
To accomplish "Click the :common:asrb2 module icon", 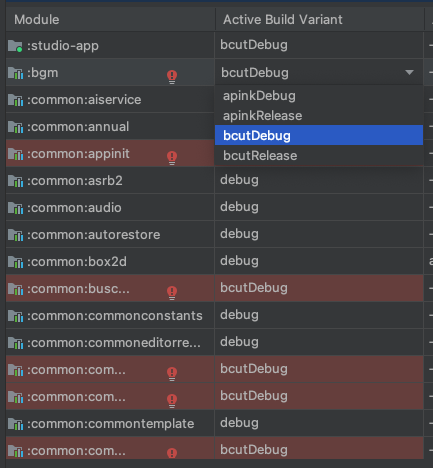I will (x=15, y=181).
